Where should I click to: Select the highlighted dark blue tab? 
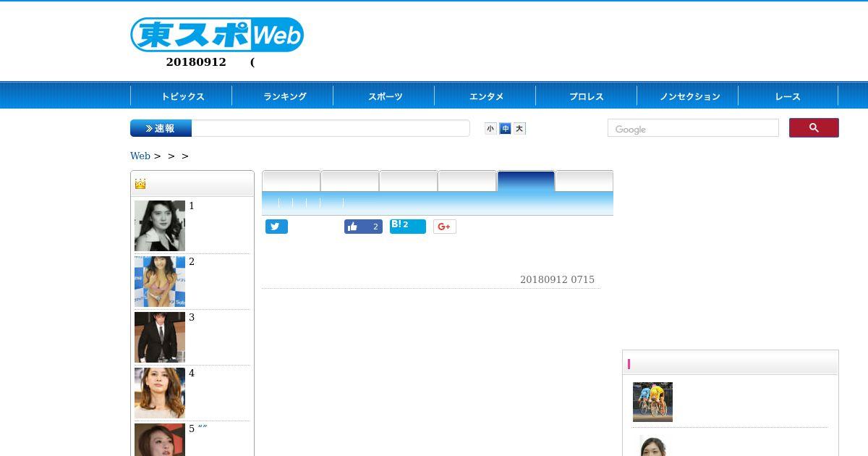point(526,181)
